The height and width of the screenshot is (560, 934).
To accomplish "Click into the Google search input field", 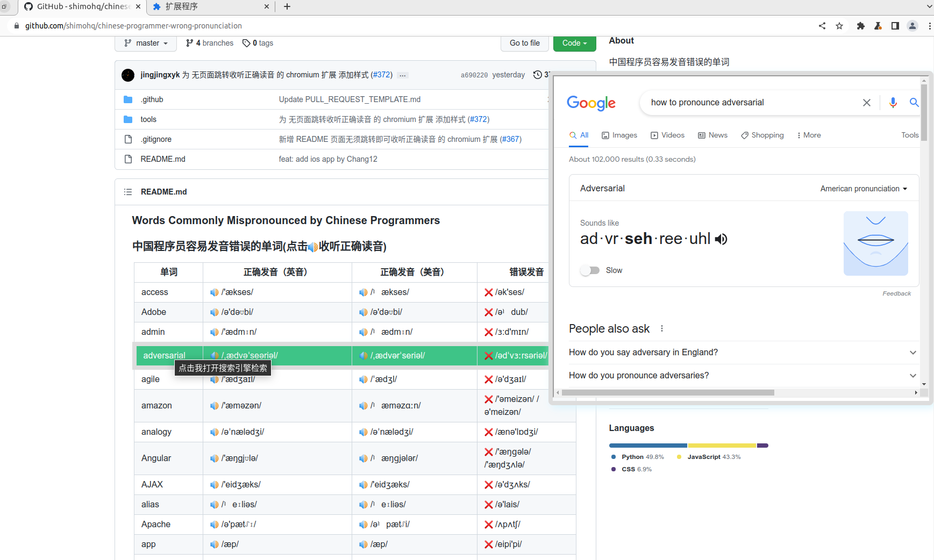I will (753, 103).
